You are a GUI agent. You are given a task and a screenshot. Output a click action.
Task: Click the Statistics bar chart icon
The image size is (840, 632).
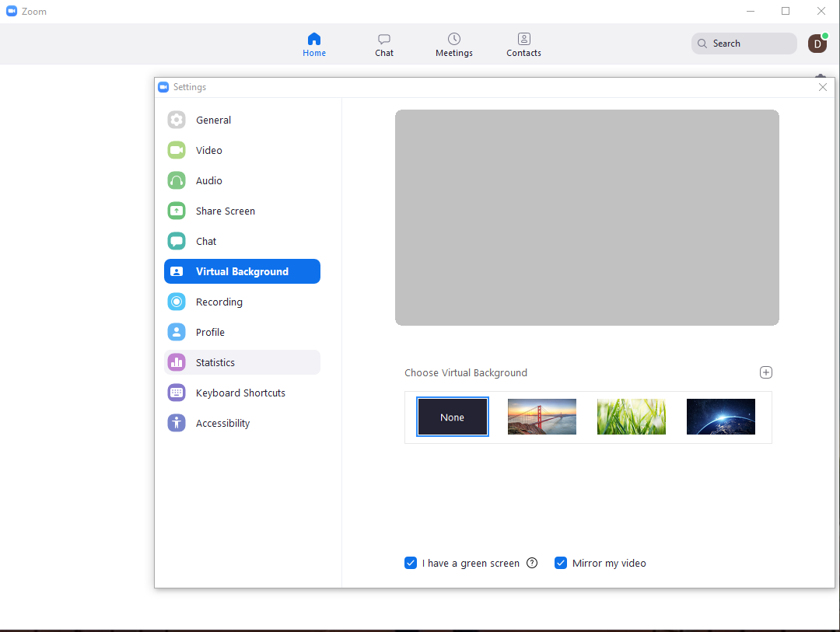177,362
